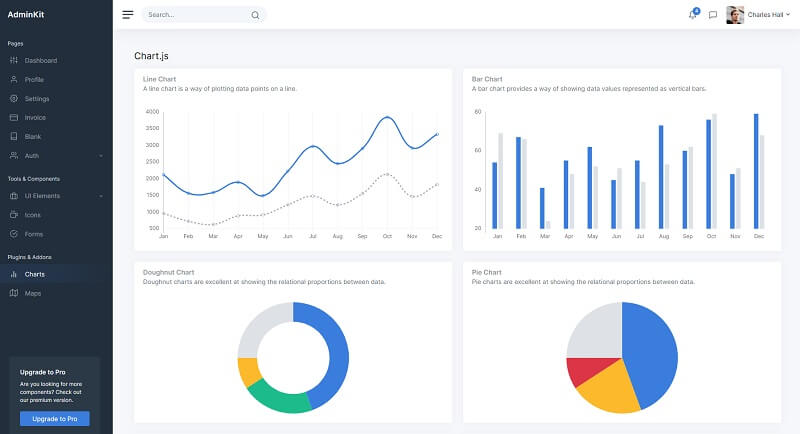This screenshot has width=800, height=434.
Task: Click the red slice of pie chart
Action: click(583, 371)
